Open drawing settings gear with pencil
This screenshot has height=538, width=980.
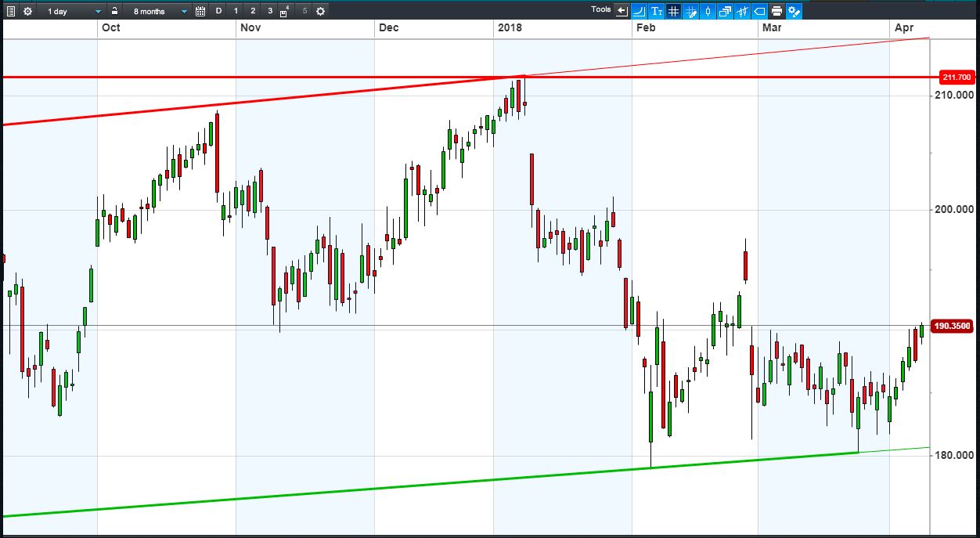point(794,11)
